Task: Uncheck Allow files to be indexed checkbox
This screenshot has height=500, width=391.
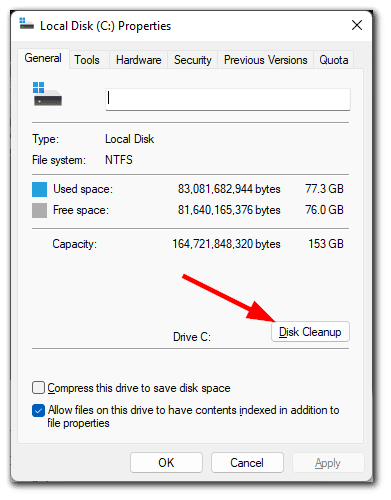Action: click(38, 411)
